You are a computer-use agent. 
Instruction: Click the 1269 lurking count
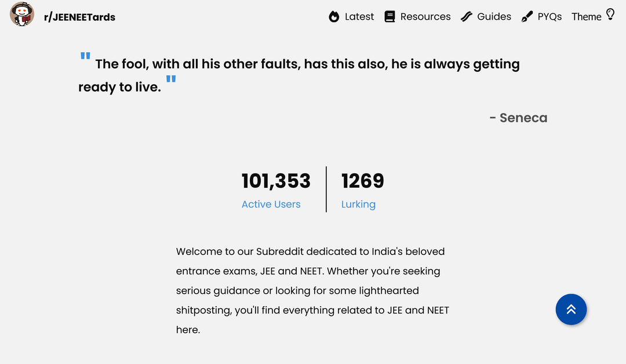click(x=363, y=181)
